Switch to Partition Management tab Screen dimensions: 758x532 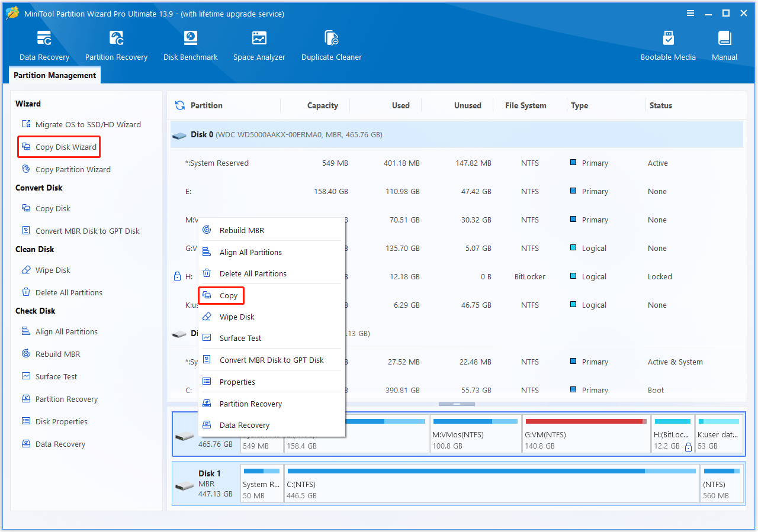pos(55,75)
